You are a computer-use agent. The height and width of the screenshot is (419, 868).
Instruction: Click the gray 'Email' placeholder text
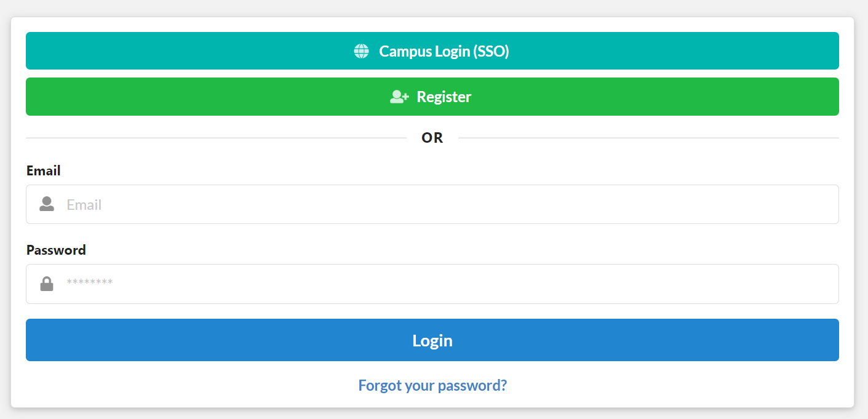point(84,204)
